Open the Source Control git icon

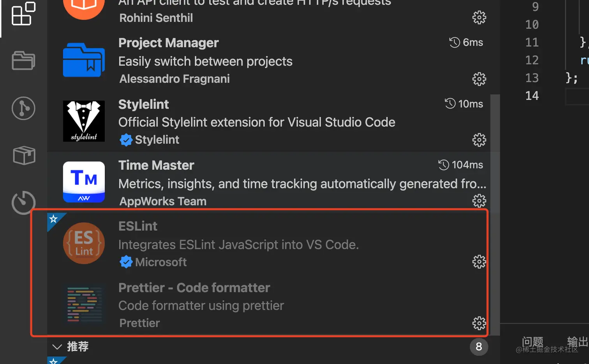tap(23, 108)
